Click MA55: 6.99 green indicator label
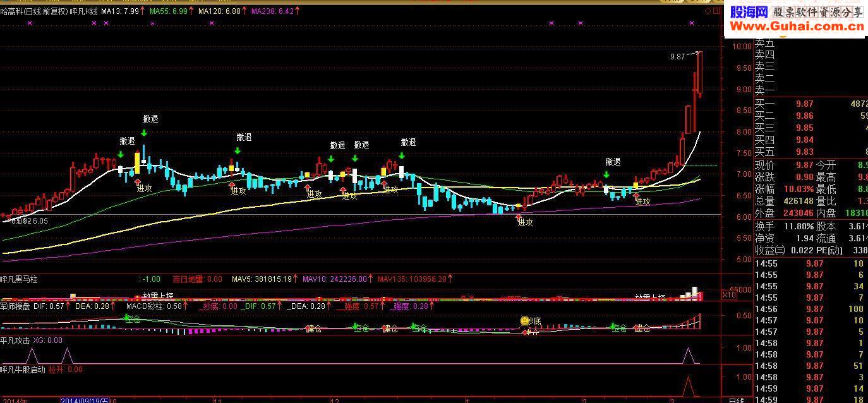This screenshot has width=868, height=403. (x=167, y=11)
